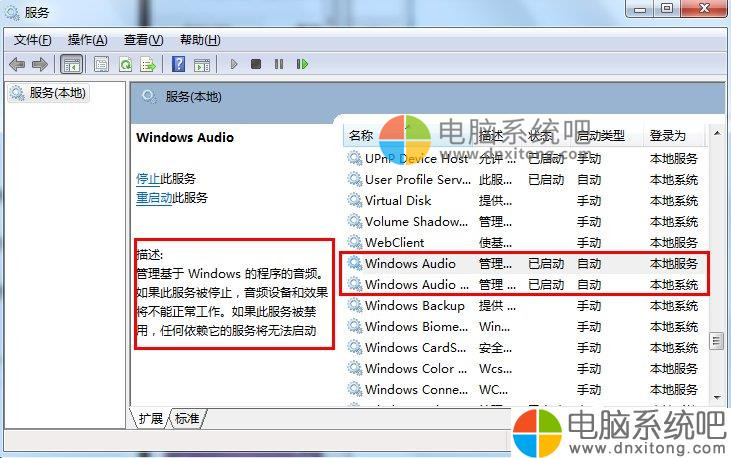The image size is (731, 458).
Task: Click the gear icon beside UPnP Device Host
Action: coord(355,159)
